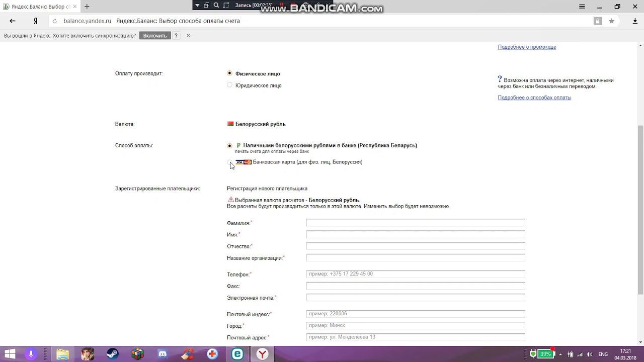Click the Название организации input field
The height and width of the screenshot is (362, 644).
(x=416, y=257)
